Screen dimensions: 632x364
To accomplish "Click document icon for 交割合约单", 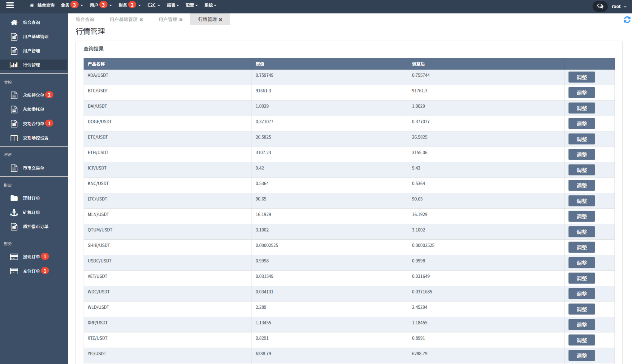I will [x=14, y=123].
